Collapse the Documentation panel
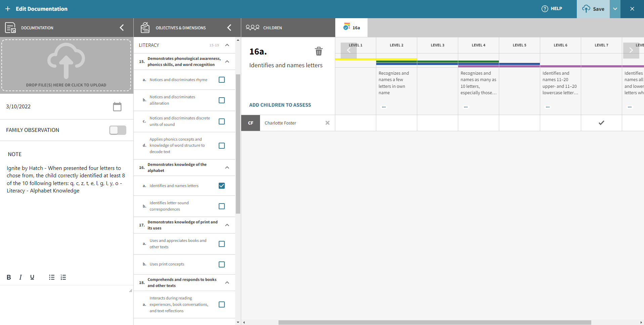Viewport: 644px width, 325px height. pos(122,28)
